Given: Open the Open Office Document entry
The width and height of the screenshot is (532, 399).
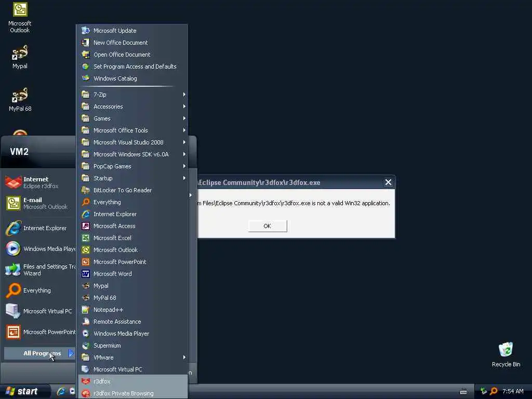Looking at the screenshot, I should (x=132, y=54).
